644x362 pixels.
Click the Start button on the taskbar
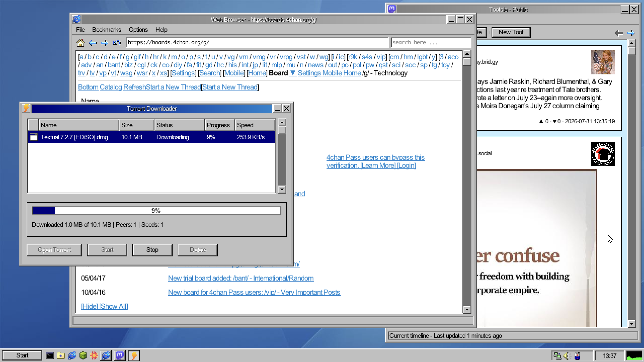(x=22, y=355)
